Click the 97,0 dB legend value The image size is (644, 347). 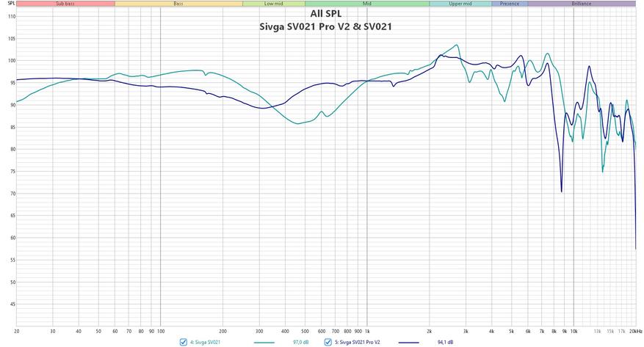tap(300, 342)
